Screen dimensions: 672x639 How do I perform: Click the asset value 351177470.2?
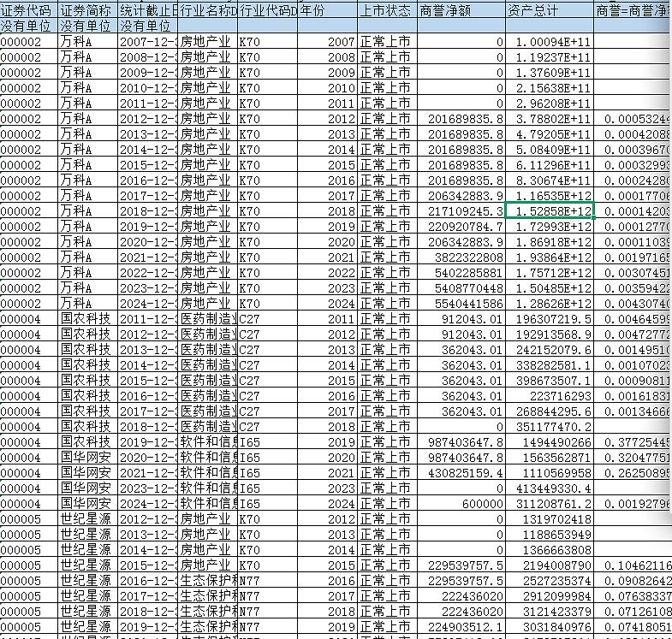pos(550,427)
